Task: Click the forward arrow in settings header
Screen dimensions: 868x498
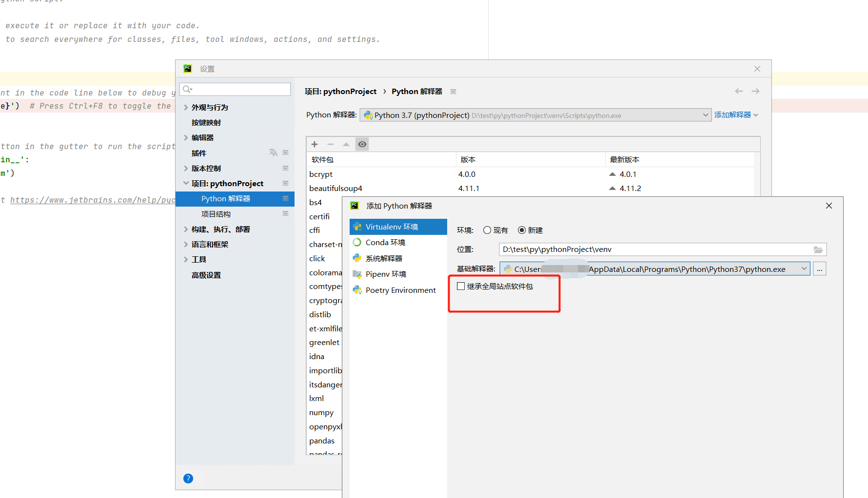Action: [x=755, y=91]
